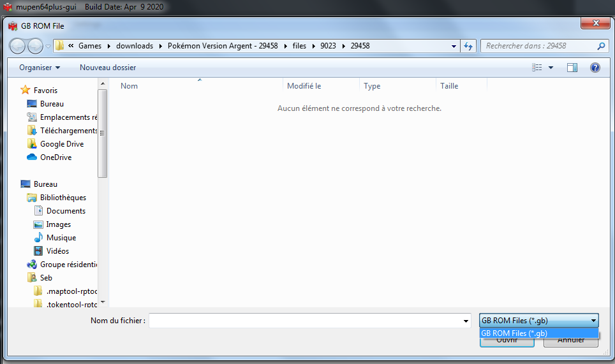
Task: Expand the address bar history dropdown
Action: (454, 46)
